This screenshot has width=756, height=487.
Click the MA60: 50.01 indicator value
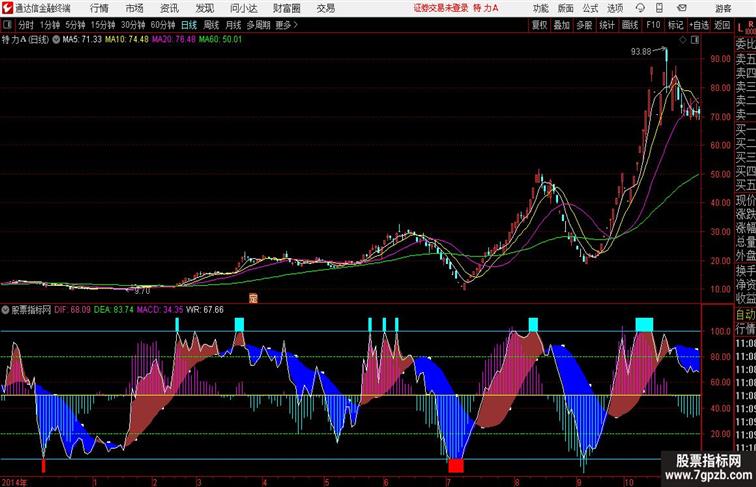(x=220, y=39)
